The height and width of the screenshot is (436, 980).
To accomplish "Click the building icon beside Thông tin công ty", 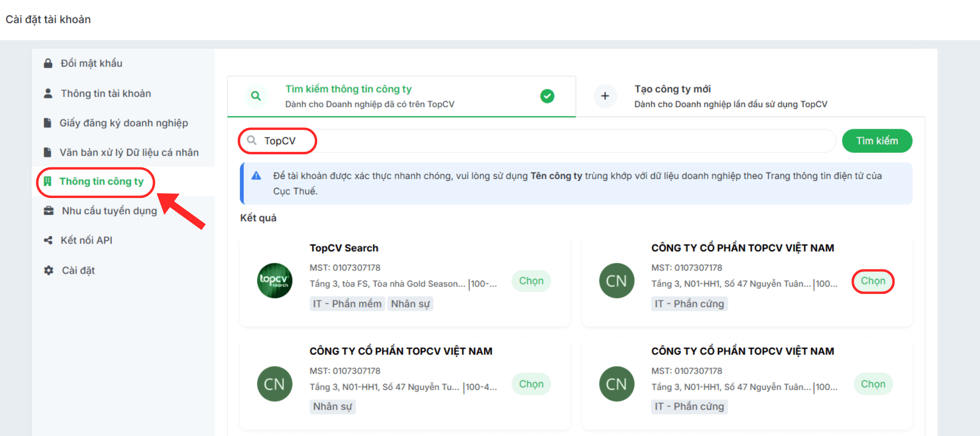I will point(47,181).
